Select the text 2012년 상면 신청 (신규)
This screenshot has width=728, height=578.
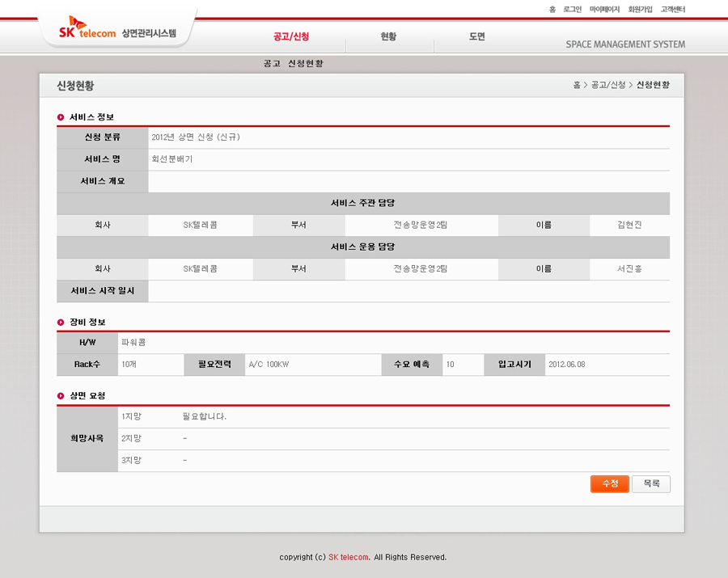[x=196, y=137]
